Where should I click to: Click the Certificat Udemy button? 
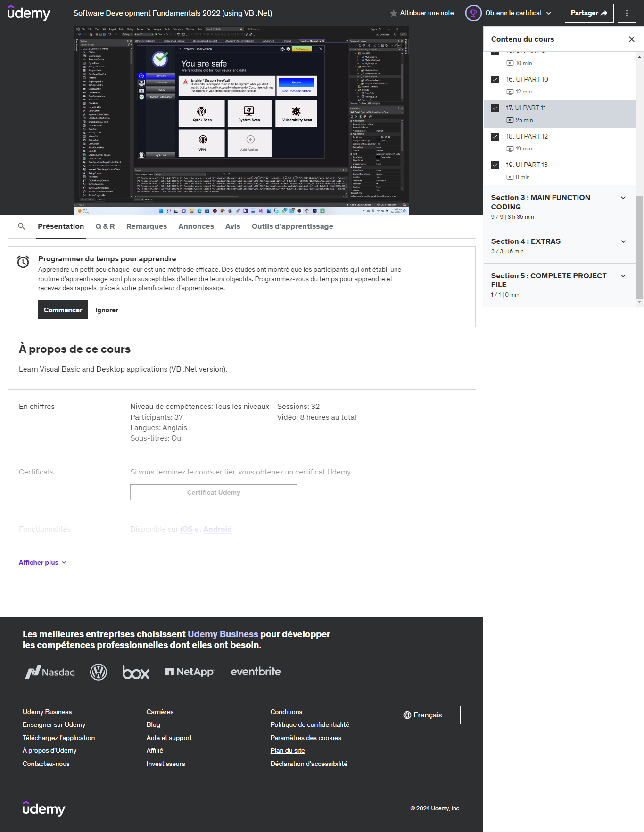click(214, 492)
